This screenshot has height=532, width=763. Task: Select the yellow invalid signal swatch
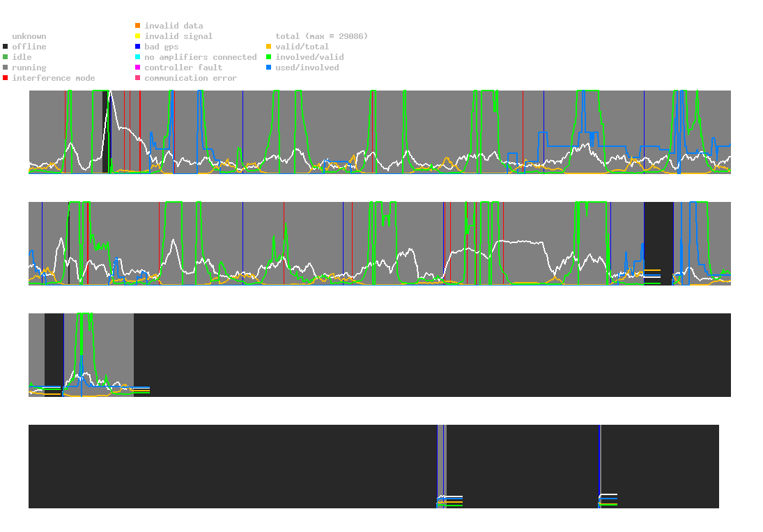(138, 36)
